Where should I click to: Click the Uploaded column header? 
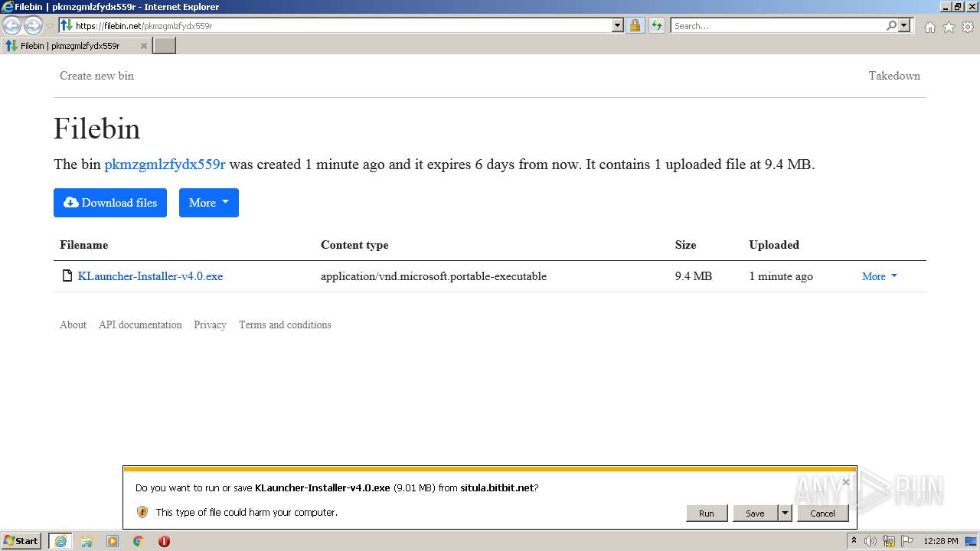[x=774, y=245]
